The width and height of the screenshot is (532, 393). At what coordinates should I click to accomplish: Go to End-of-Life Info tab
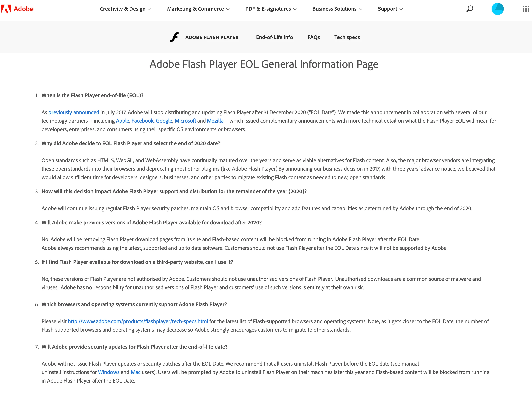tap(274, 37)
